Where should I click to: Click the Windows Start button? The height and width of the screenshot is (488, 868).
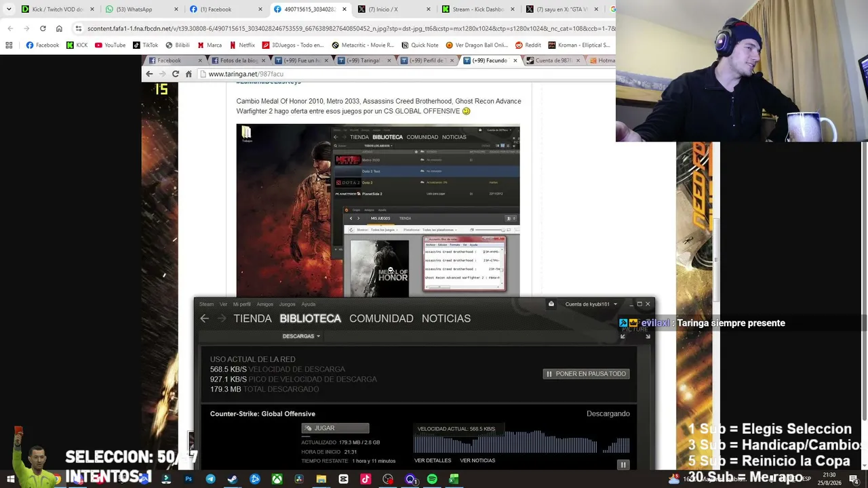point(10,479)
